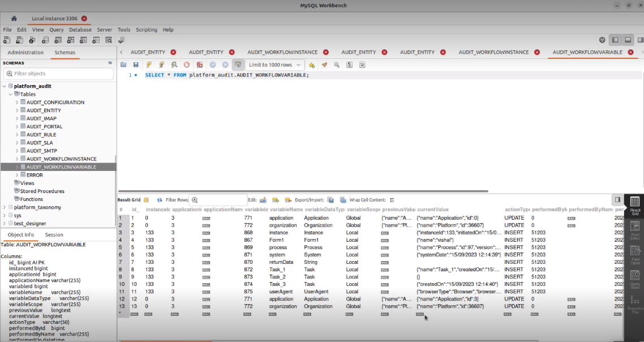This screenshot has height=342, width=644.
Task: Toggle the result side panel button
Action: (617, 200)
